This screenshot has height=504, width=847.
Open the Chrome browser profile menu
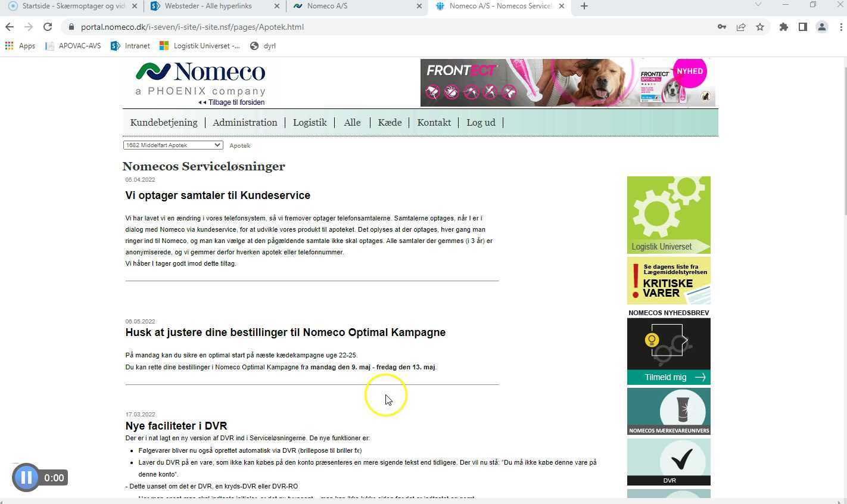[823, 27]
